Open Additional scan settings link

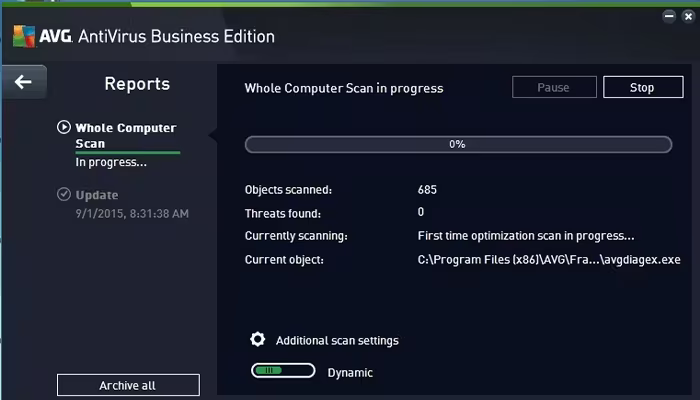(337, 341)
